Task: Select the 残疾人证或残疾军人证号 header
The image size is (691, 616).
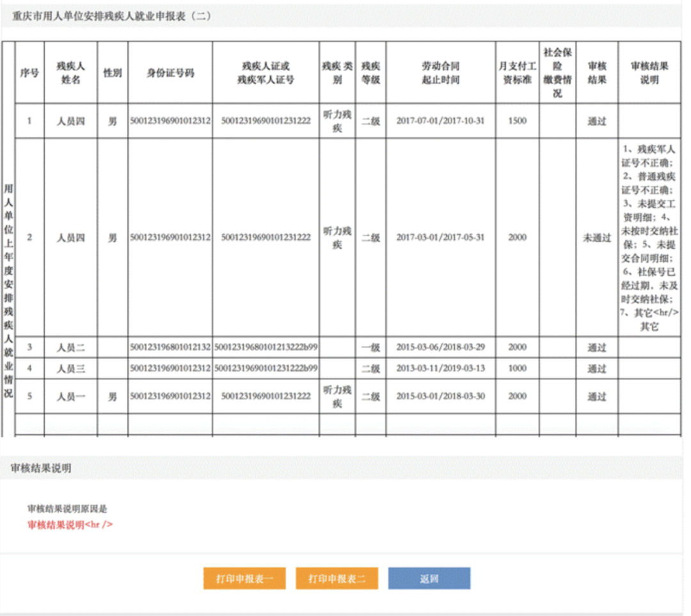Action: [266, 73]
